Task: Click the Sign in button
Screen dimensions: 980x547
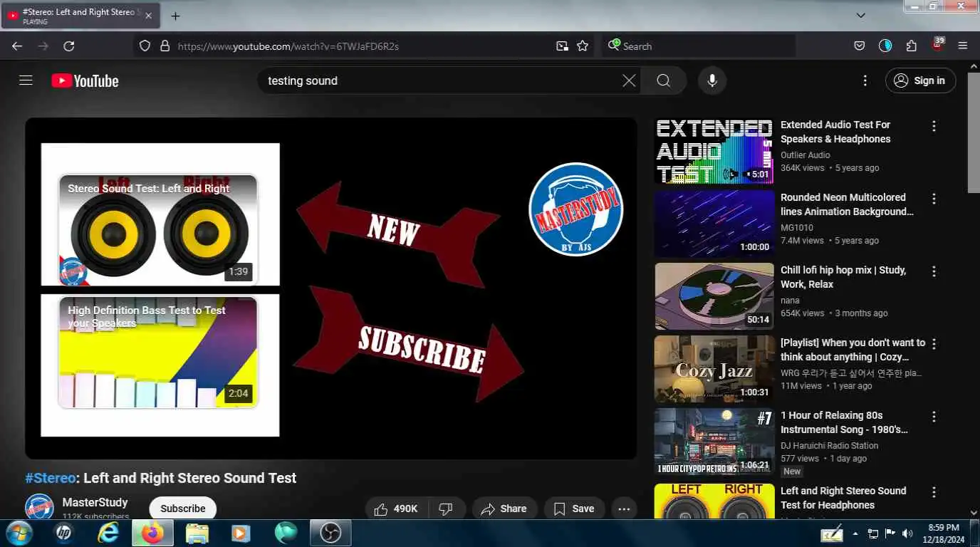Action: (x=920, y=80)
